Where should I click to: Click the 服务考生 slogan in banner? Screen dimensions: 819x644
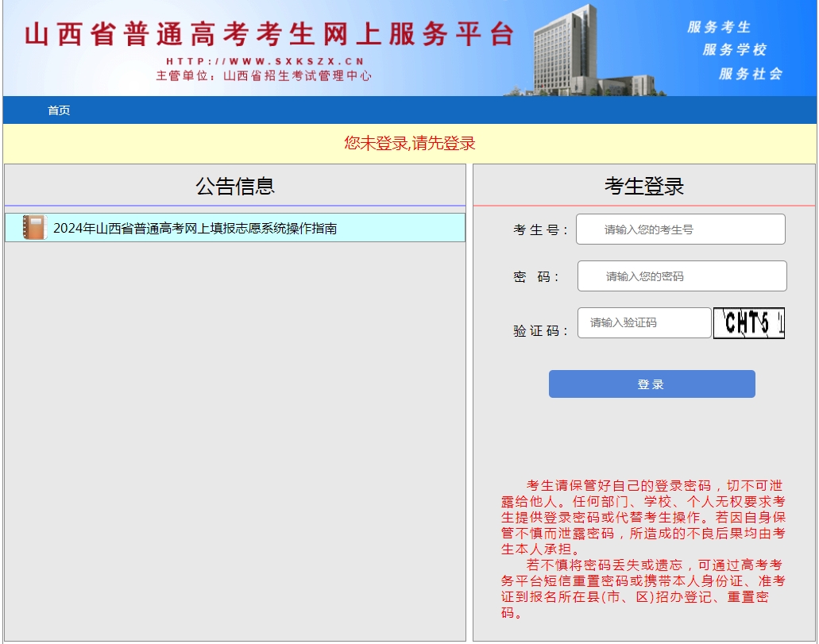pos(719,27)
